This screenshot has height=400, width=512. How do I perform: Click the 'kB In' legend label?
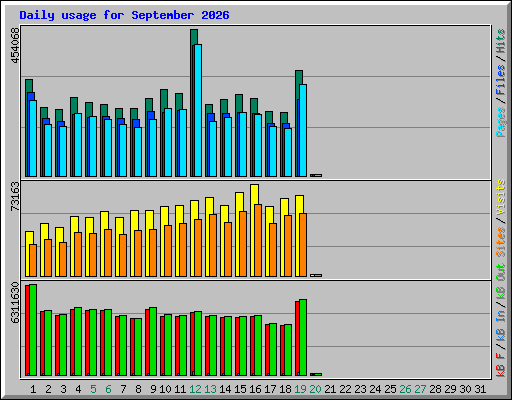(x=501, y=327)
